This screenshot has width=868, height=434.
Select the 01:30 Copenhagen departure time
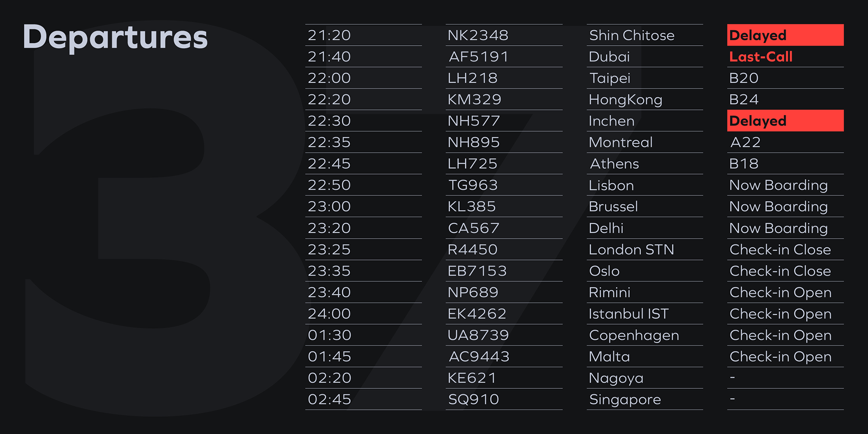tap(329, 335)
